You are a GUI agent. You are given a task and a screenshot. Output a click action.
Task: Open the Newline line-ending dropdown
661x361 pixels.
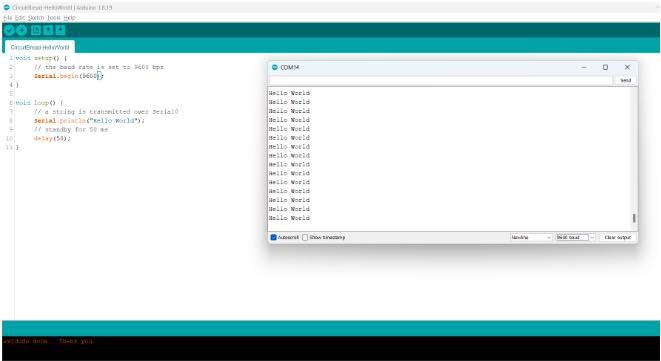pos(531,237)
